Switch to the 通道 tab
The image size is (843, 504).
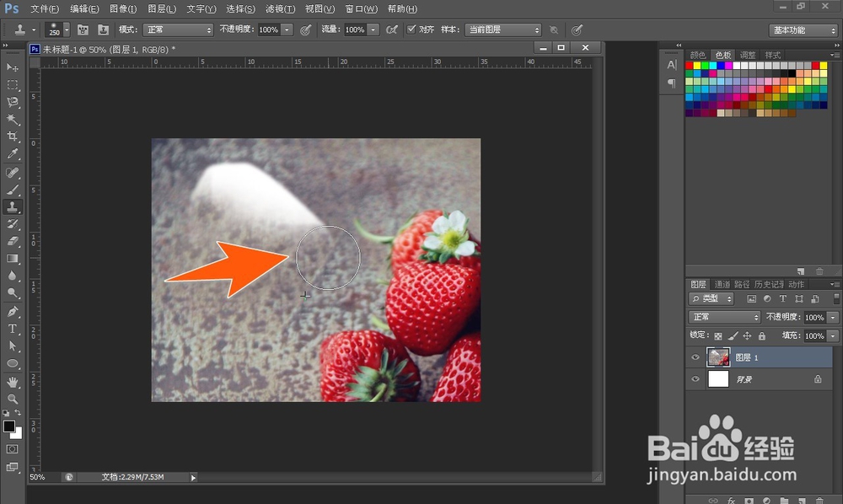[722, 284]
